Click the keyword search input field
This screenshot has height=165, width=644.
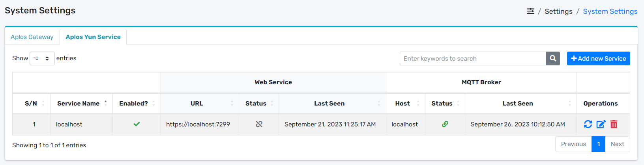(x=473, y=59)
